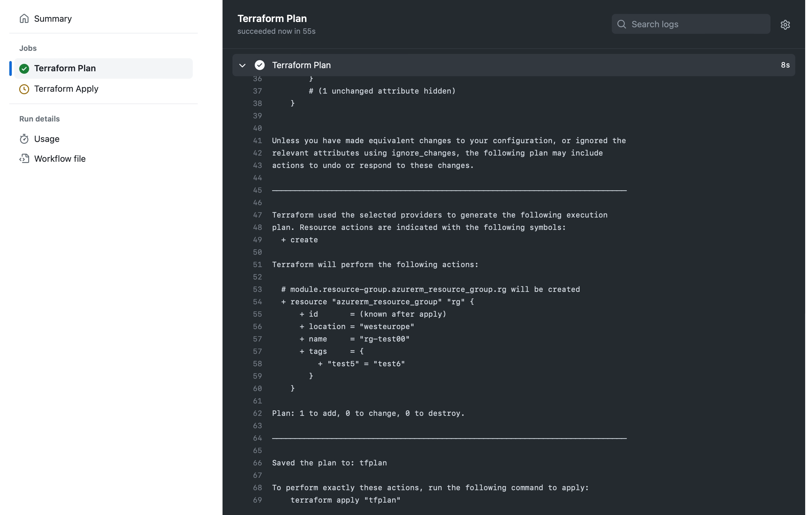Click the 'resource "azurerm_resource_group" "rg"' line

[x=377, y=302]
